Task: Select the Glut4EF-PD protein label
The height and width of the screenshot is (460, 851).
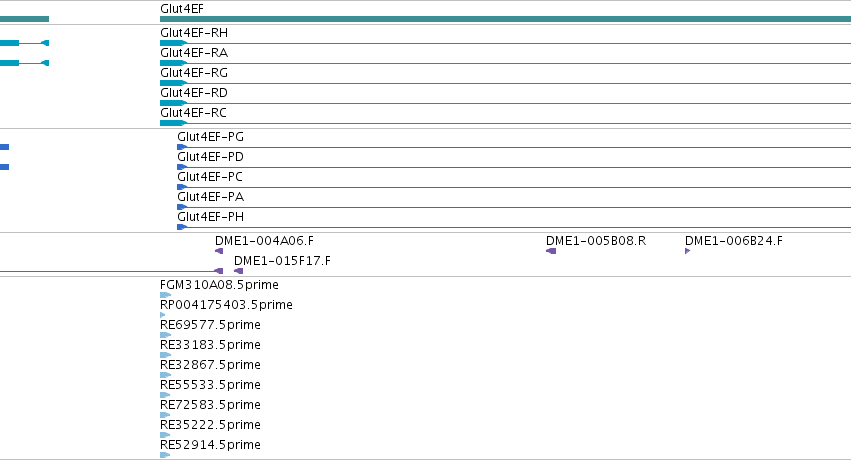Action: click(211, 157)
